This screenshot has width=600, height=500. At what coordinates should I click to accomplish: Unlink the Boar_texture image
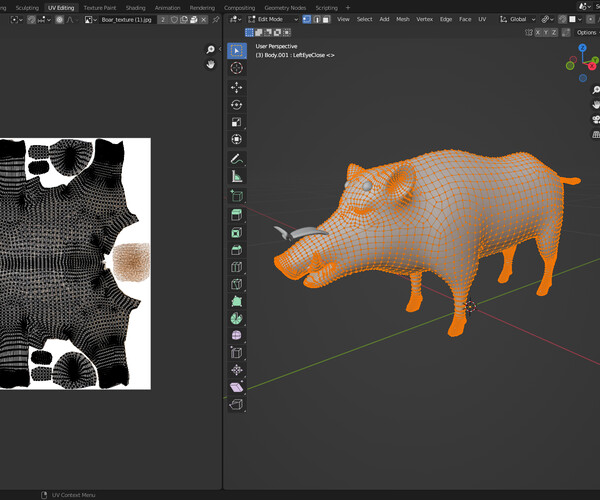[204, 20]
